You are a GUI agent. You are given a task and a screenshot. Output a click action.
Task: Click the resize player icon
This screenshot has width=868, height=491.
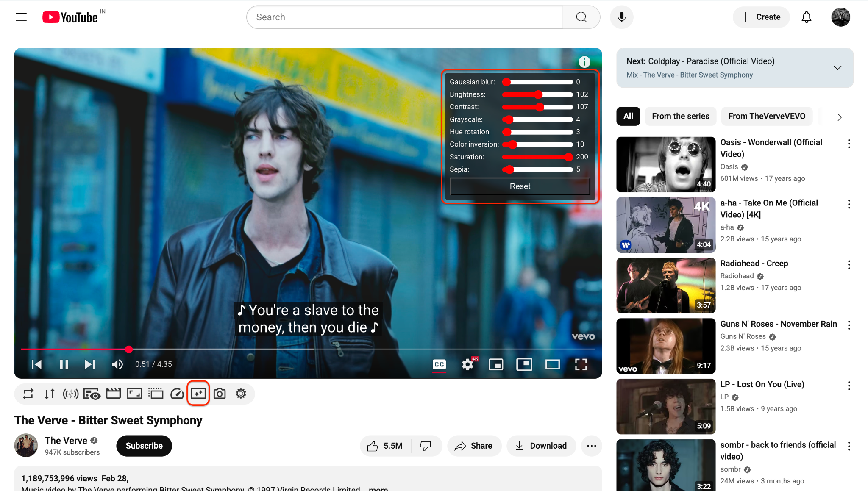tap(134, 394)
